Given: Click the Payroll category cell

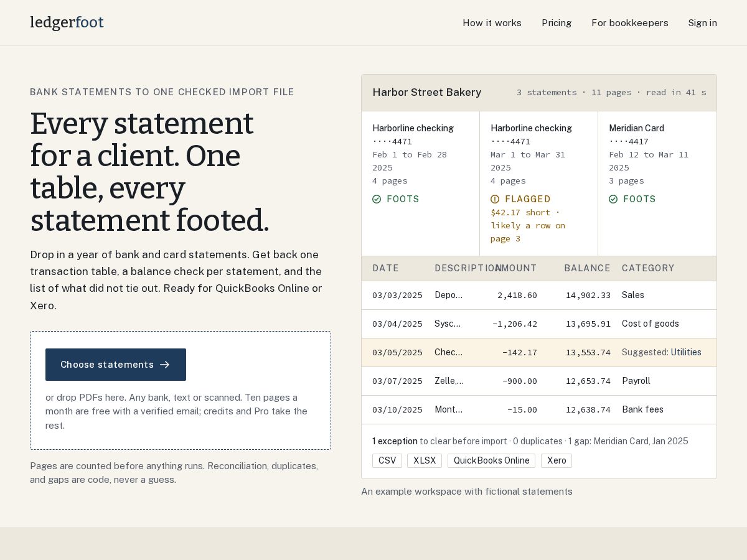Looking at the screenshot, I should (636, 381).
